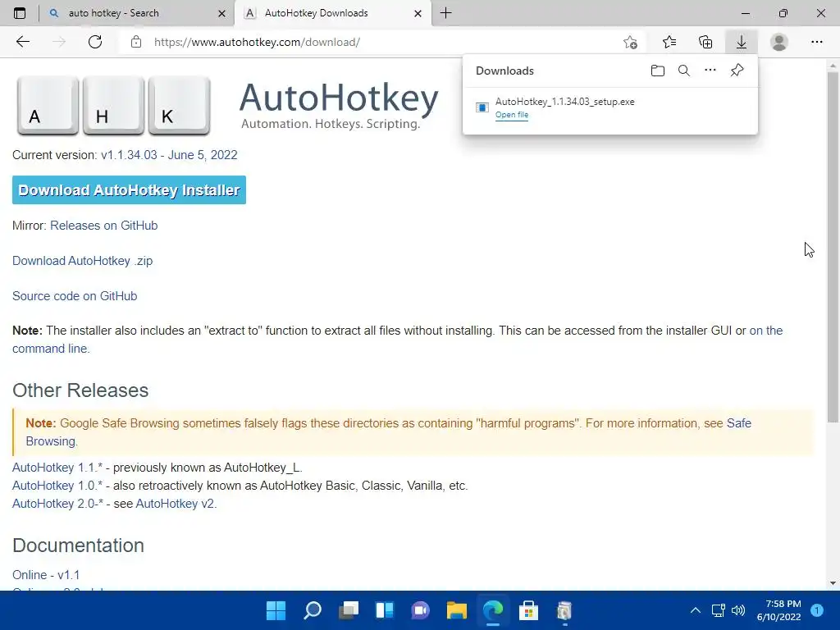The height and width of the screenshot is (630, 840).
Task: Click the Microsoft Edge taskbar icon
Action: [492, 610]
